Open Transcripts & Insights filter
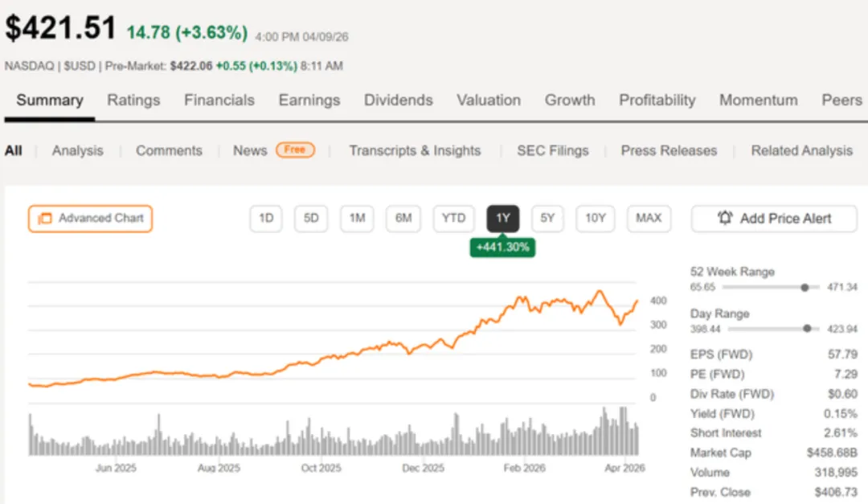The width and height of the screenshot is (868, 504). pyautogui.click(x=415, y=150)
